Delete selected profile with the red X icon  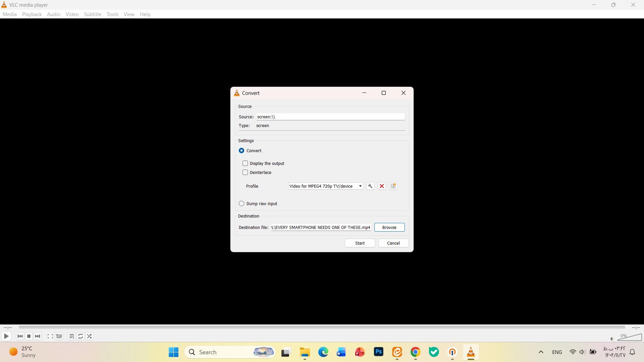tap(382, 186)
